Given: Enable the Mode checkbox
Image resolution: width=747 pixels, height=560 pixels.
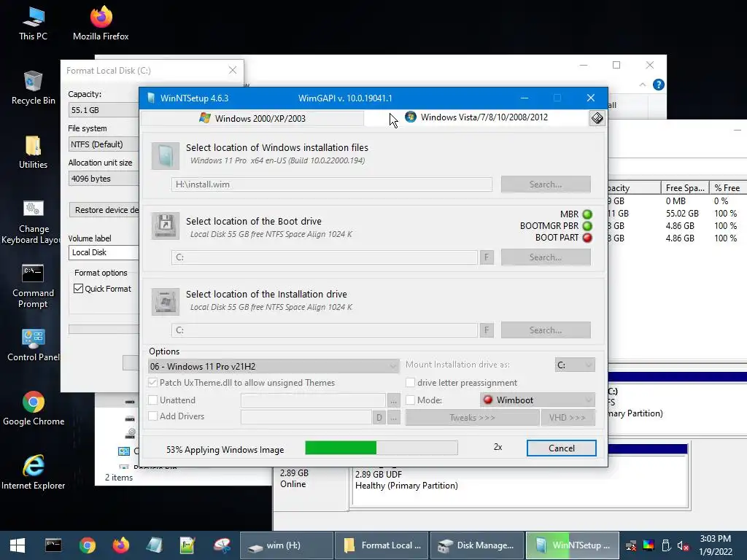Looking at the screenshot, I should coord(410,400).
